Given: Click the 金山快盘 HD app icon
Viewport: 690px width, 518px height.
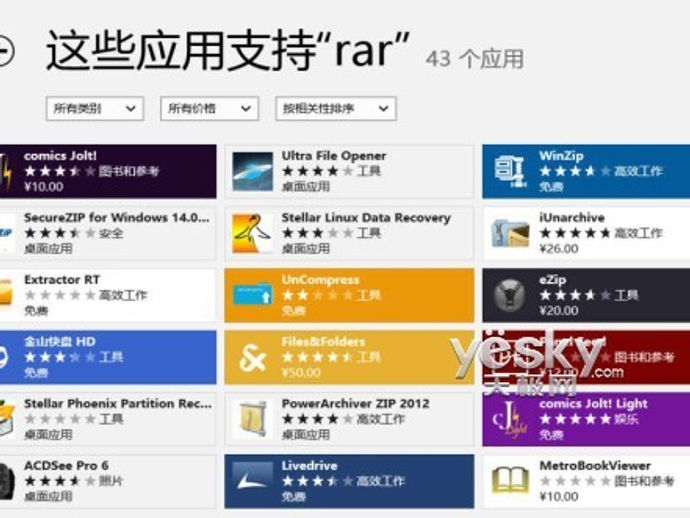Looking at the screenshot, I should pyautogui.click(x=4, y=357).
